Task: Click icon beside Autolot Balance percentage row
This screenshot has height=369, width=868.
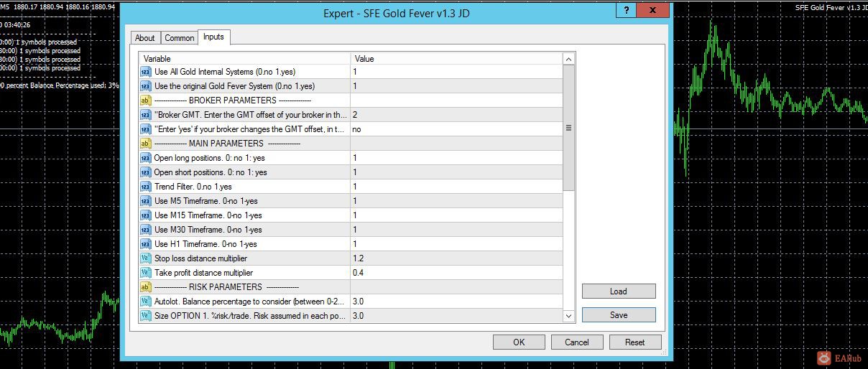Action: (145, 302)
